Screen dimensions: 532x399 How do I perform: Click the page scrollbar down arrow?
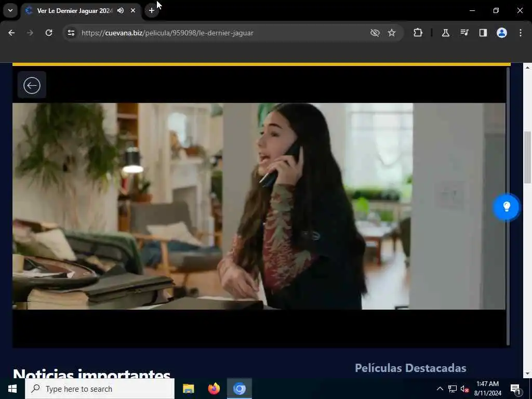[x=528, y=374]
